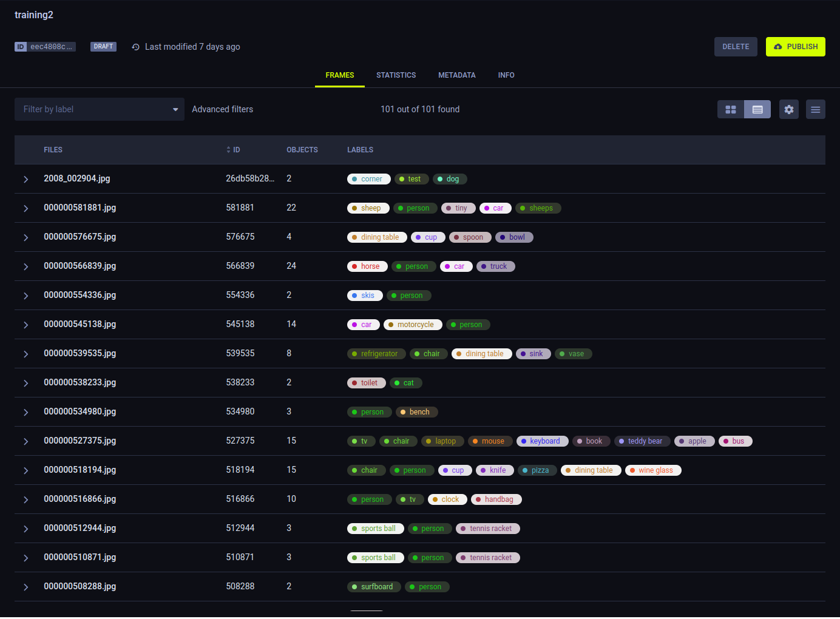The image size is (840, 619).
Task: Click the red horse label tag
Action: point(367,266)
